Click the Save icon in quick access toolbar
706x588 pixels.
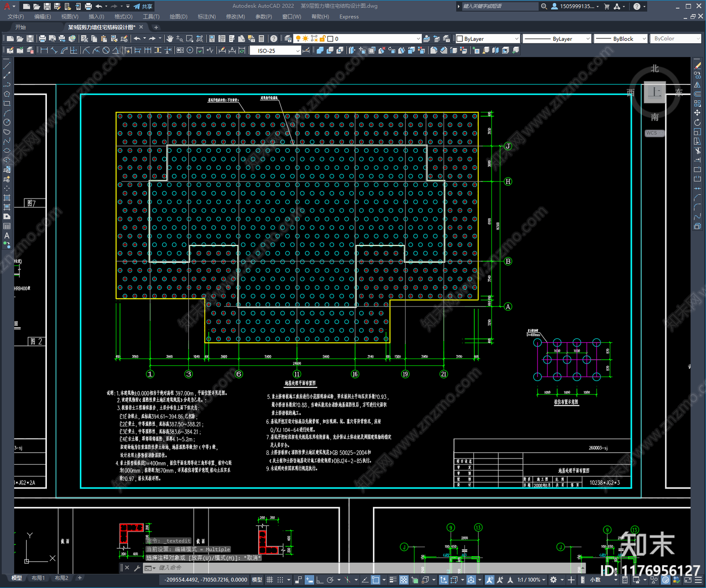(47, 6)
